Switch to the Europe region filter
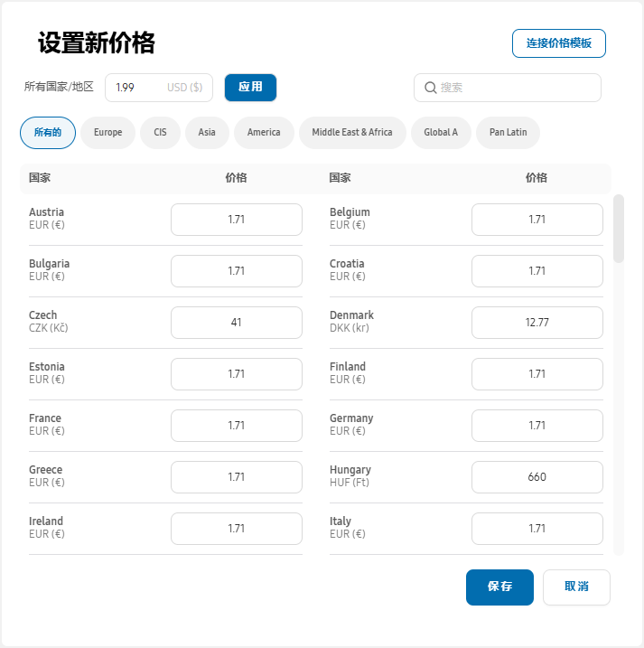Viewport: 644px width, 648px height. point(107,133)
